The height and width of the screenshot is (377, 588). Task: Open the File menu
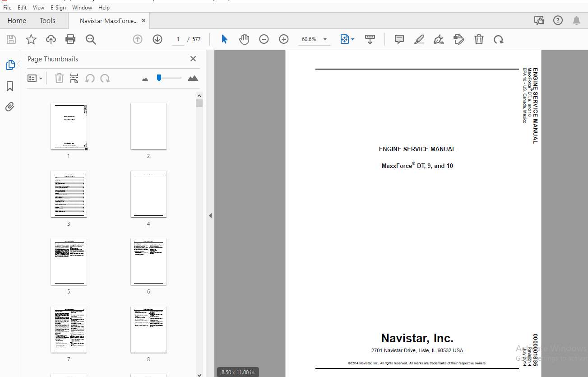[7, 8]
